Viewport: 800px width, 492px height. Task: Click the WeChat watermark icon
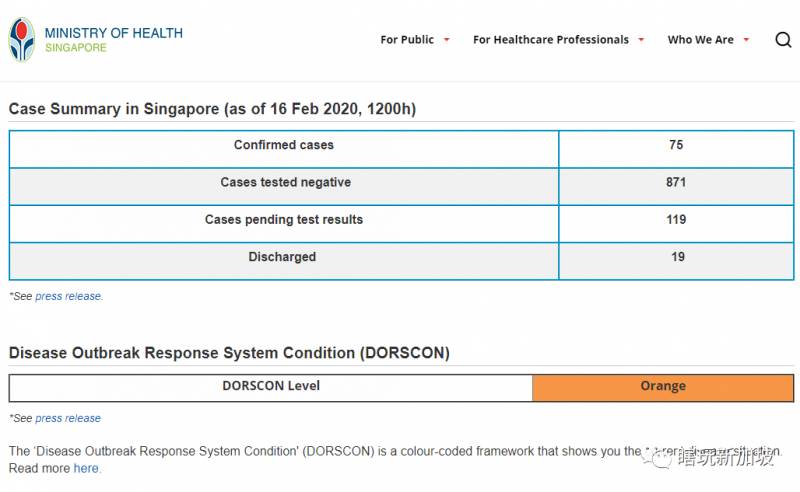(660, 459)
